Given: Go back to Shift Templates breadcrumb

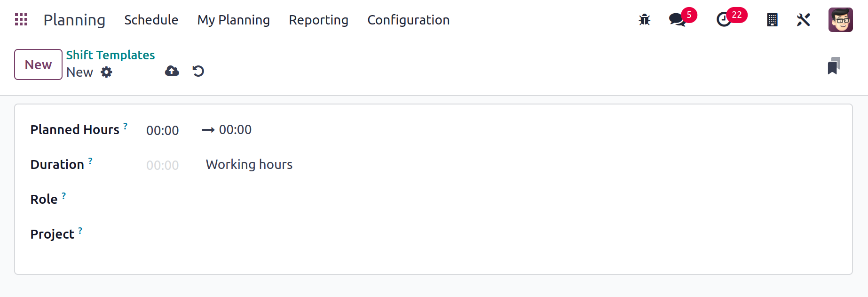Looking at the screenshot, I should click(110, 55).
